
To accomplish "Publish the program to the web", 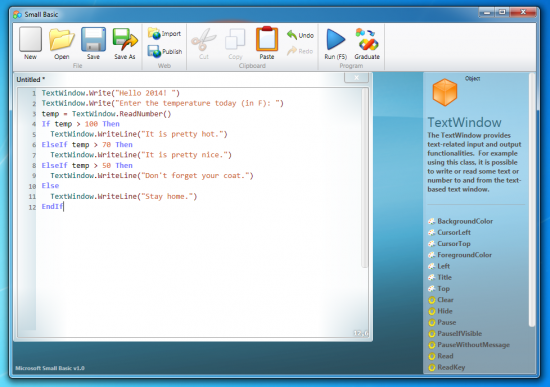I will coord(165,51).
